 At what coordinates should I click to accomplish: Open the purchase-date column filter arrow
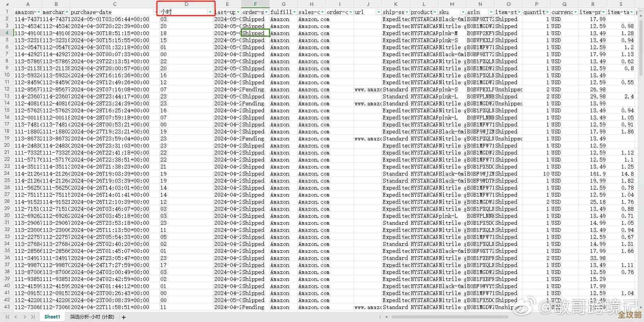coord(156,12)
